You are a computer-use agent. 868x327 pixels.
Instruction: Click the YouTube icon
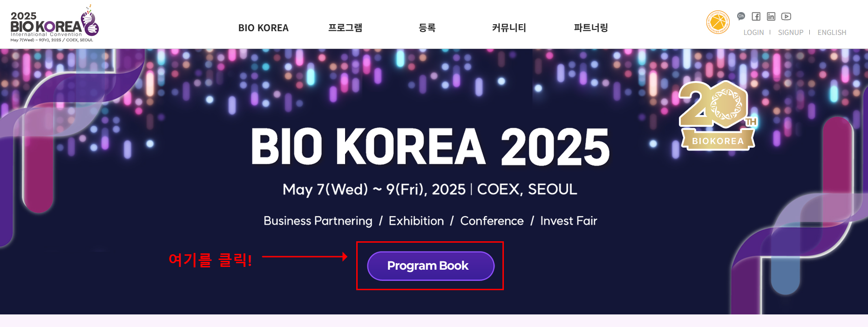coord(787,16)
